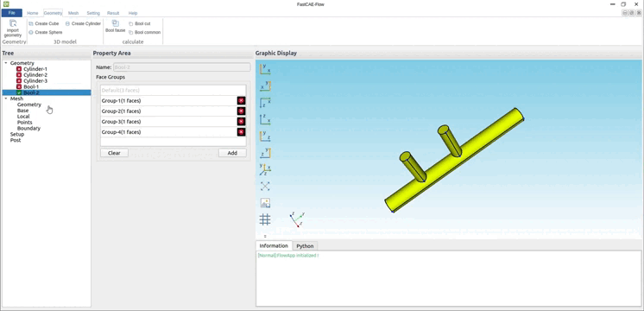The height and width of the screenshot is (311, 644).
Task: Select the Setup tree item
Action: [17, 135]
